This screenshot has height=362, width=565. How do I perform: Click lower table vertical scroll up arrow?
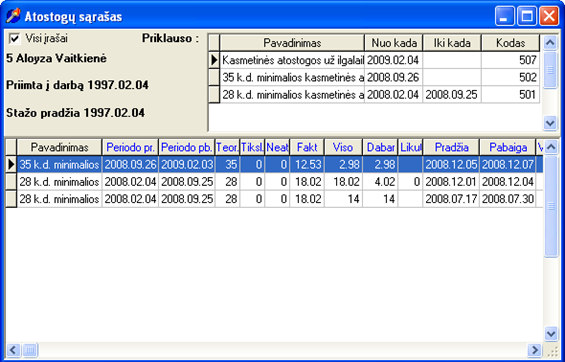(x=551, y=147)
